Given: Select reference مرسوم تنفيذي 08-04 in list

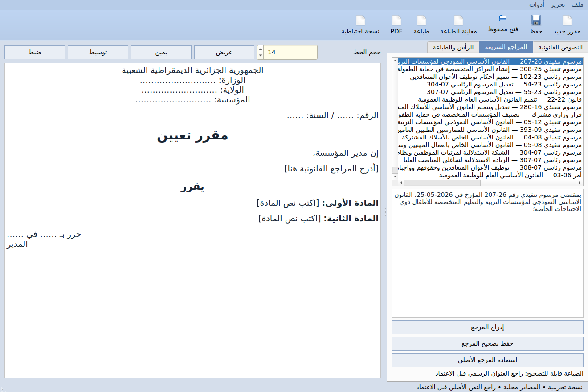Looking at the screenshot, I should [490, 137].
